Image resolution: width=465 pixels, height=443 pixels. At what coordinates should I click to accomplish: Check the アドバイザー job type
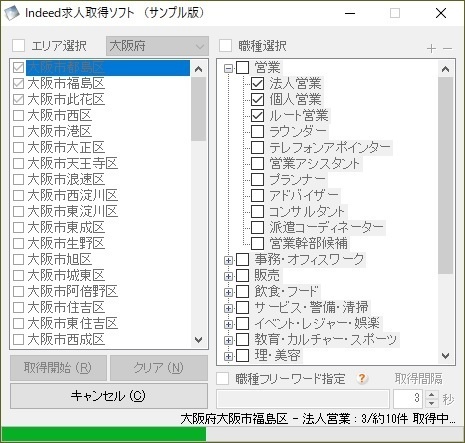257,195
